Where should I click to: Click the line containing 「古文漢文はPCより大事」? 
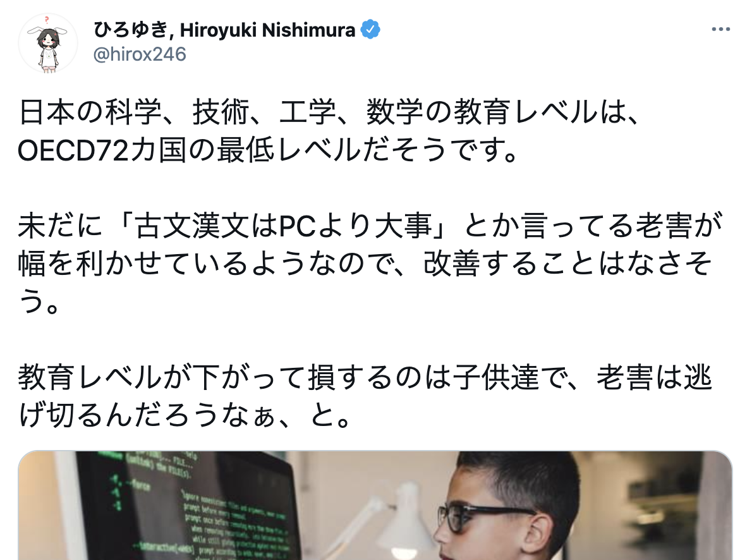click(x=370, y=226)
